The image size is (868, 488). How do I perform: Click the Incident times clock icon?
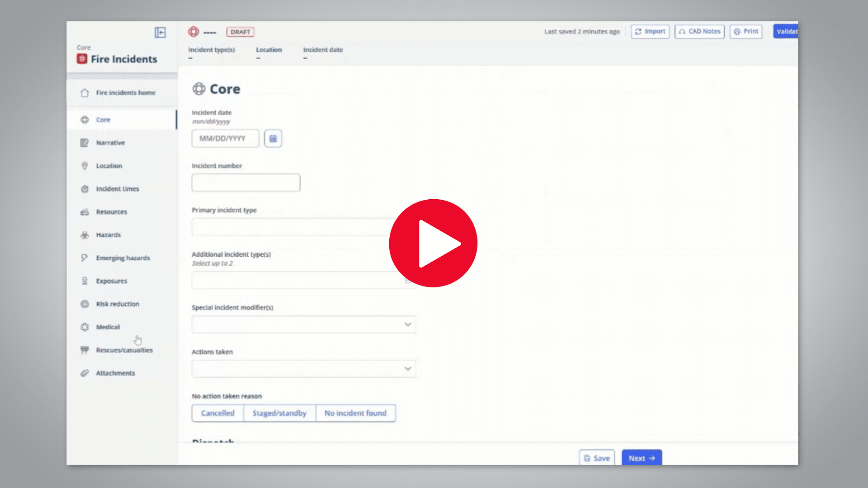click(85, 189)
